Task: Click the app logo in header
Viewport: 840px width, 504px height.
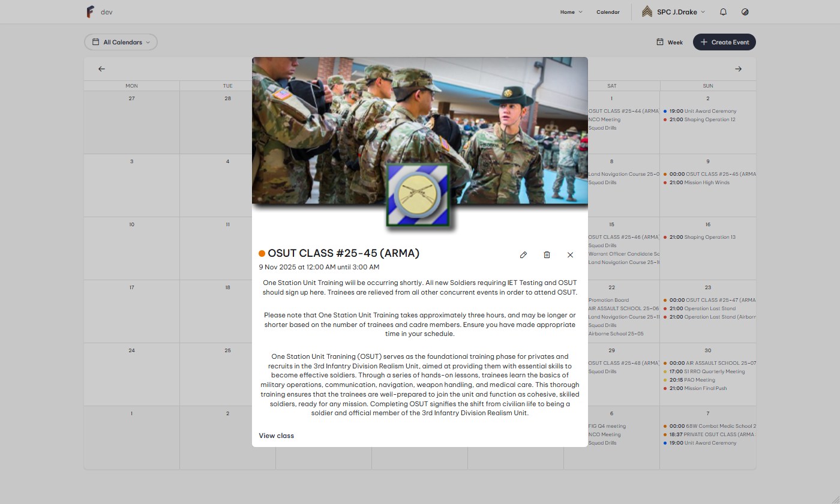Action: [90, 12]
